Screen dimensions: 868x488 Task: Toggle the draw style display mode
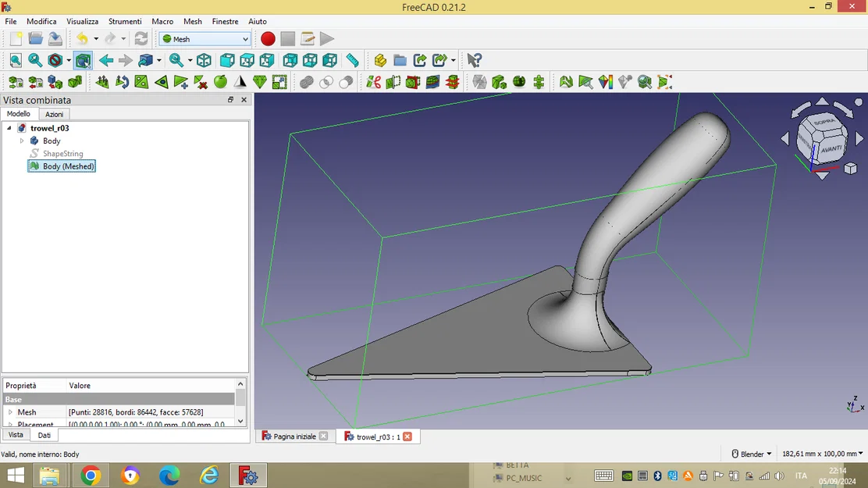55,60
